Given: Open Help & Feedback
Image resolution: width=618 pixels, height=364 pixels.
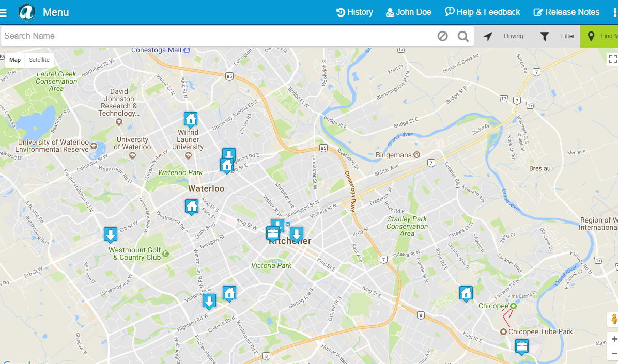Looking at the screenshot, I should pyautogui.click(x=483, y=12).
